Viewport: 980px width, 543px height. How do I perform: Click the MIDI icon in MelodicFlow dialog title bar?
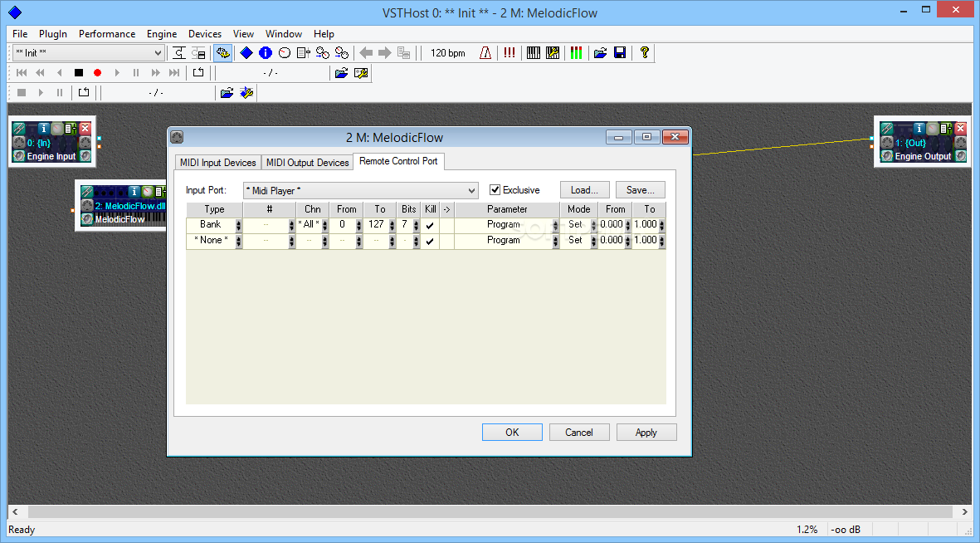[x=178, y=137]
